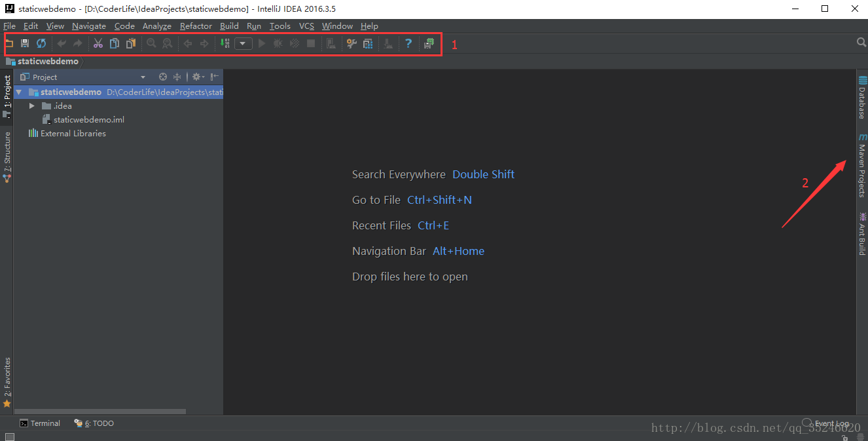Open the Event Log
868x441 pixels.
point(826,423)
